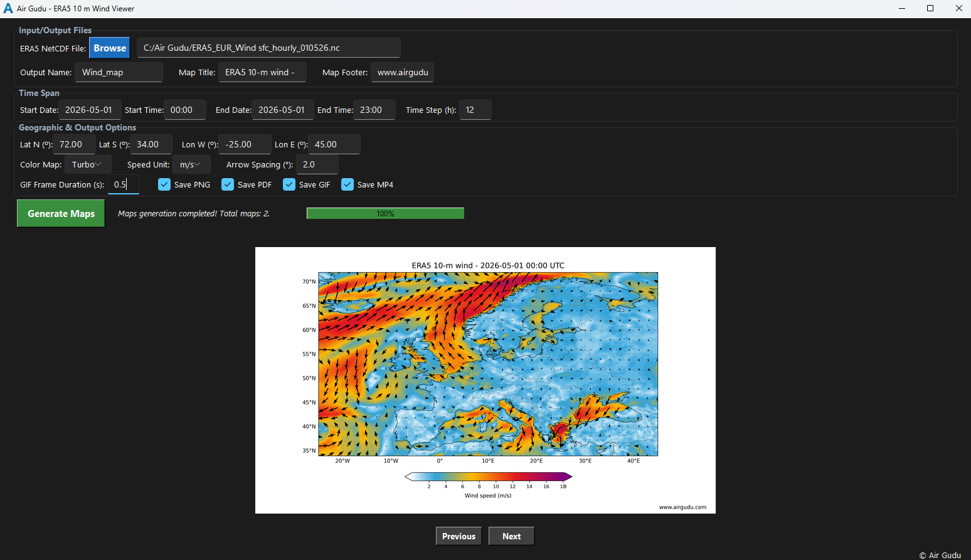
Task: Uncheck the Save MP4 checkbox
Action: pos(348,184)
